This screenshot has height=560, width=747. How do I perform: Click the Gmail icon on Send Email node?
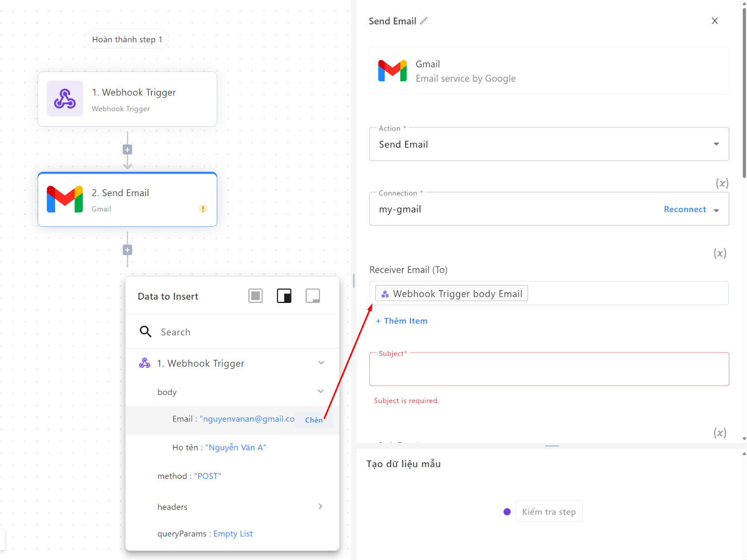[65, 199]
